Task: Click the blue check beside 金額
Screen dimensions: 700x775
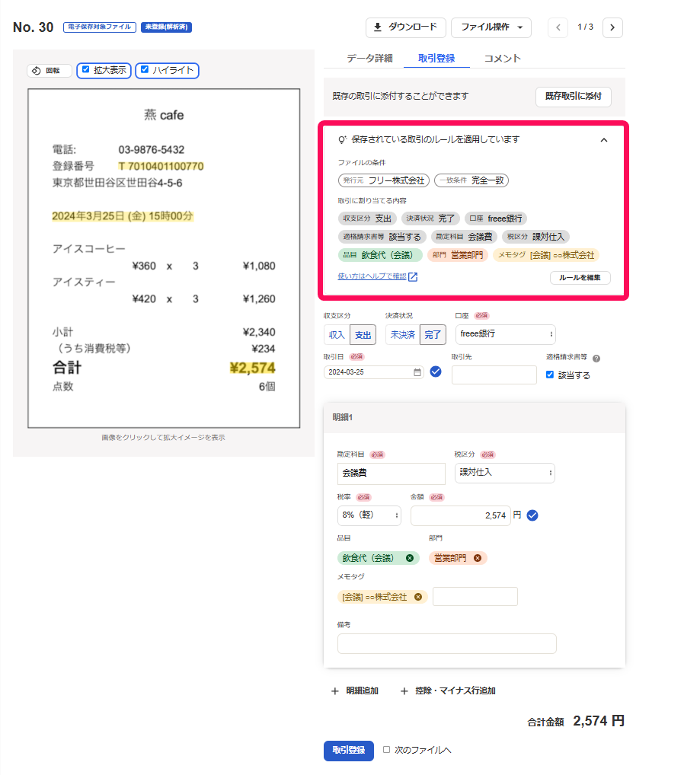Action: coord(532,515)
